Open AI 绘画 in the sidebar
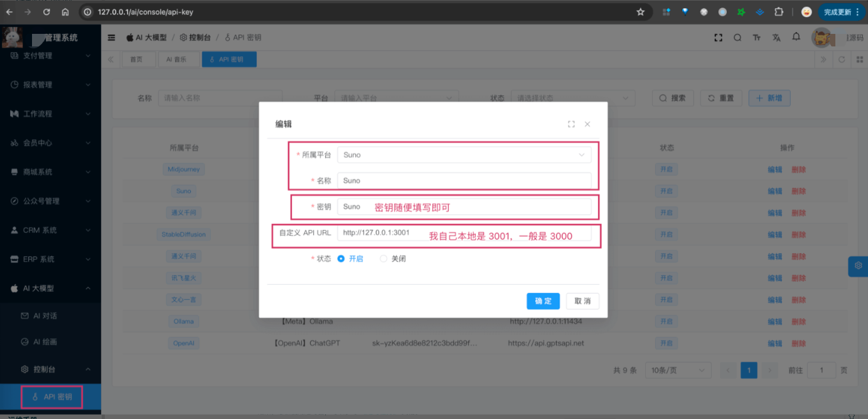The width and height of the screenshot is (868, 419). [x=50, y=342]
